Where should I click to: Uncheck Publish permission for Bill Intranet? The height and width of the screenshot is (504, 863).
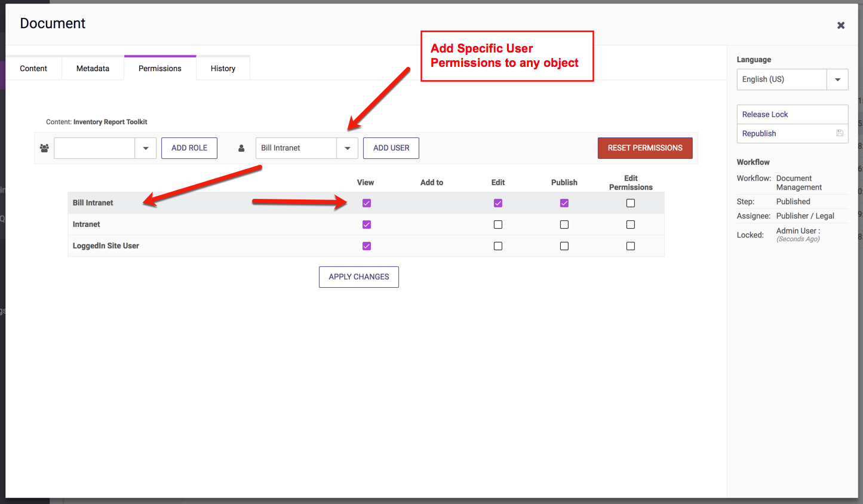coord(564,203)
